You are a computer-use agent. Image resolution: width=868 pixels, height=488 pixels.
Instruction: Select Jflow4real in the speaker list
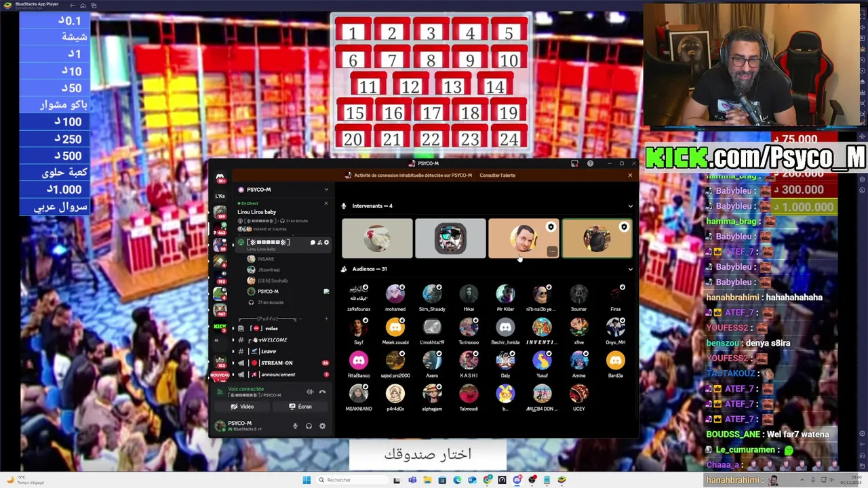(269, 270)
